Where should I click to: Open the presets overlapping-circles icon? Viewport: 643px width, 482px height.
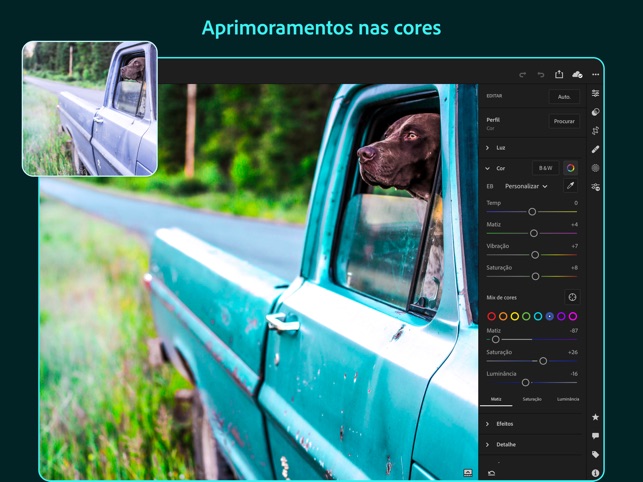(595, 112)
